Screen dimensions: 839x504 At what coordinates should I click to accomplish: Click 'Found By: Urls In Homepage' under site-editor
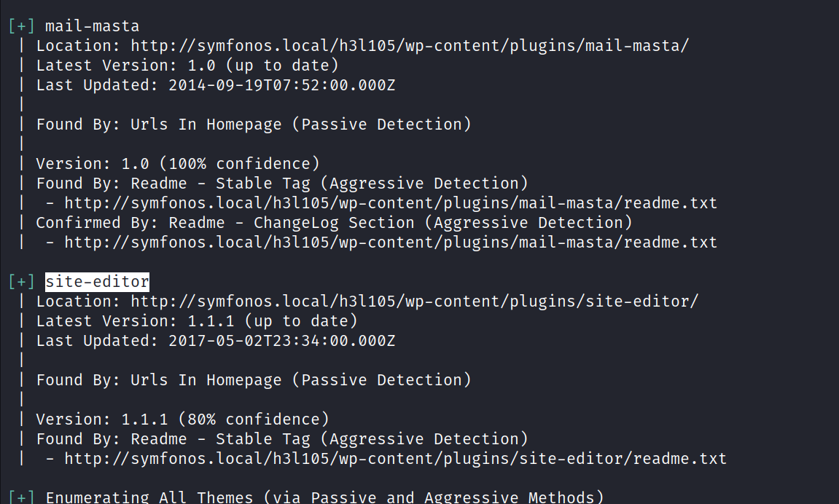coord(253,379)
